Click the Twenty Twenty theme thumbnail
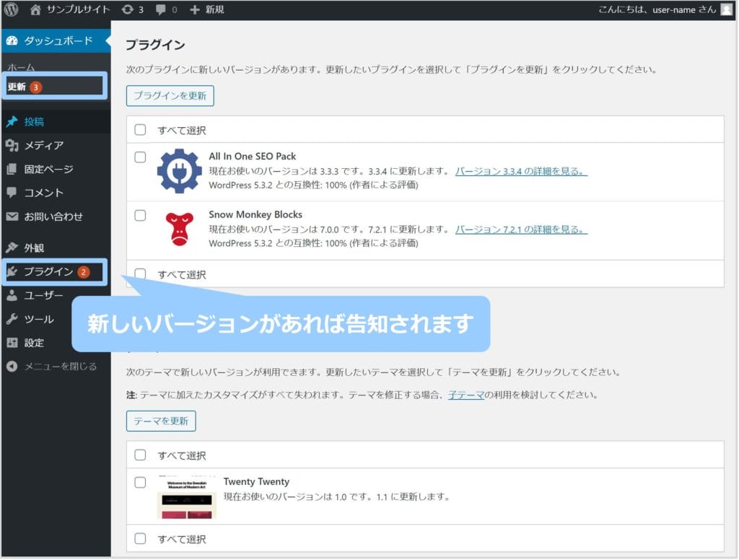 [186, 497]
